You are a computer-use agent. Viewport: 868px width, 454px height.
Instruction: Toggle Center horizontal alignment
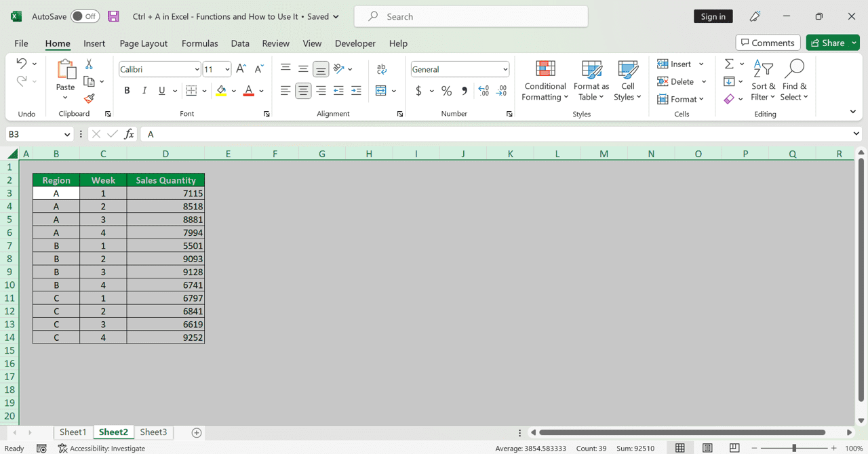(303, 90)
